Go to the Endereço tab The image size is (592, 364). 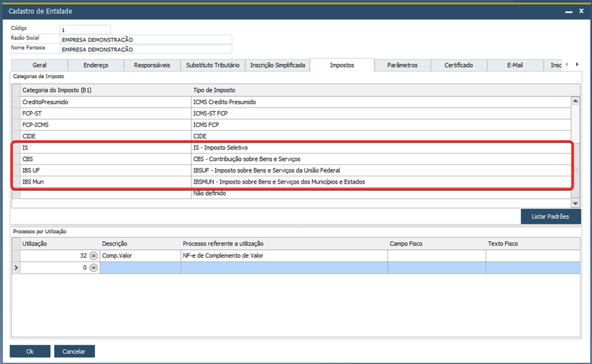click(96, 65)
